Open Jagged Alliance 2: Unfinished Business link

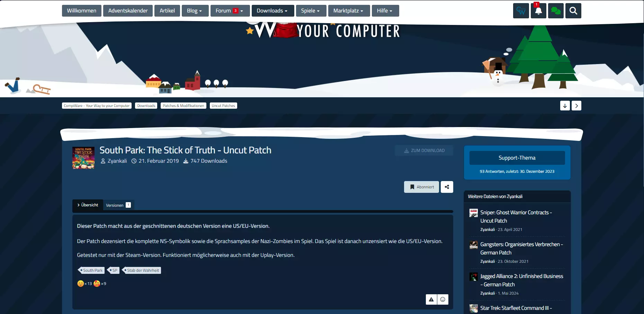[x=521, y=280]
